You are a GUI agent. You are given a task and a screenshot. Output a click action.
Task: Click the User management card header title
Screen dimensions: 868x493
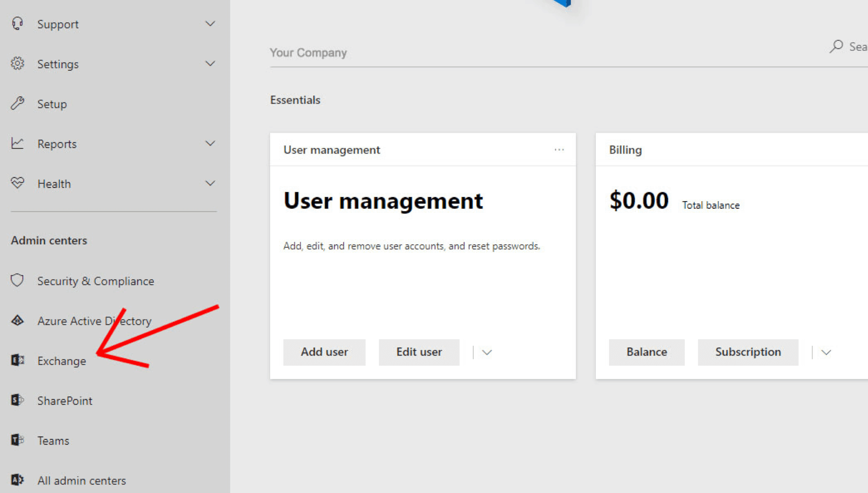(332, 150)
